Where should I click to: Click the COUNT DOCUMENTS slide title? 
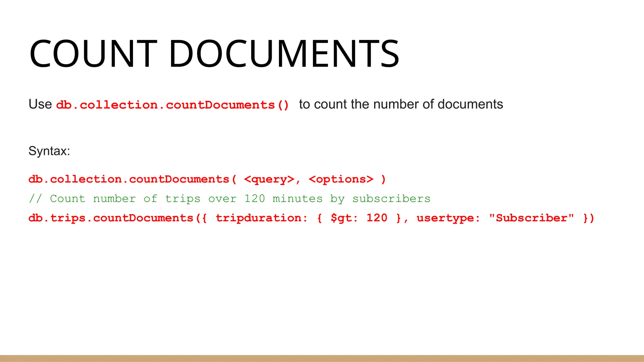click(x=214, y=53)
